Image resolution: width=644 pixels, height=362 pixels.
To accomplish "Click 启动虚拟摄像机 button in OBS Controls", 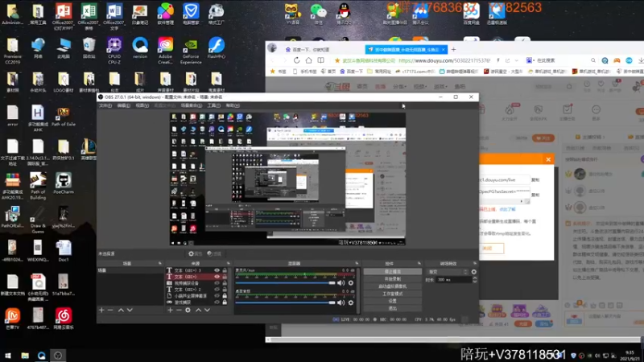I will [x=393, y=286].
